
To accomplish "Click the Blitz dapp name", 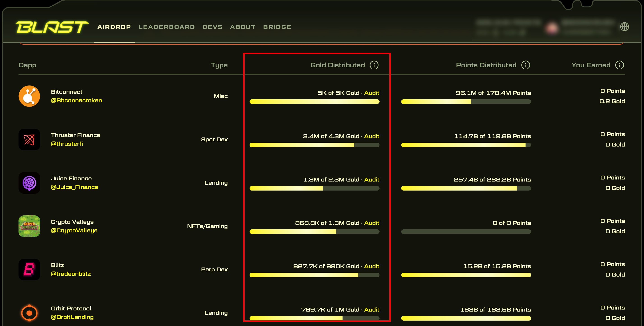I will click(x=58, y=265).
